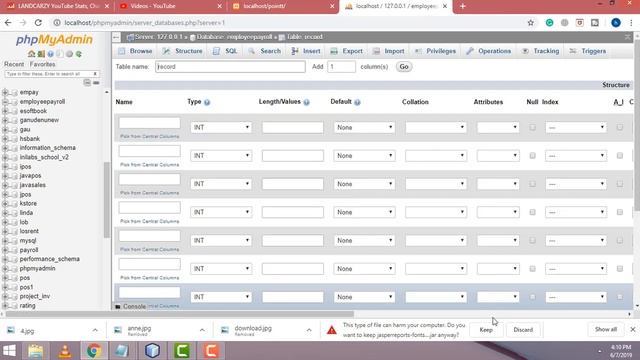This screenshot has height=360, width=640.
Task: Open the Console panel bar
Action: point(131,307)
